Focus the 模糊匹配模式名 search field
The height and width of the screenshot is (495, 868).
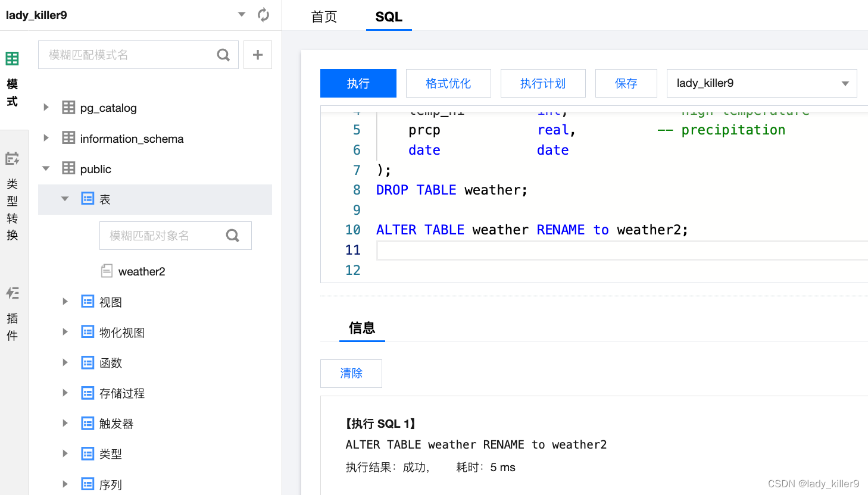point(138,55)
